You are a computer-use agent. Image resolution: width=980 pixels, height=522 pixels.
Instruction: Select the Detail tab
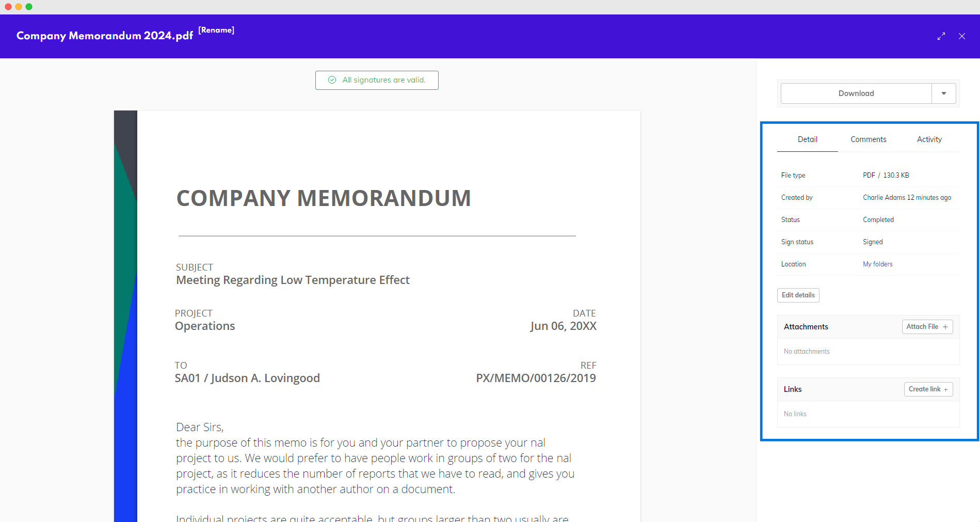(807, 139)
